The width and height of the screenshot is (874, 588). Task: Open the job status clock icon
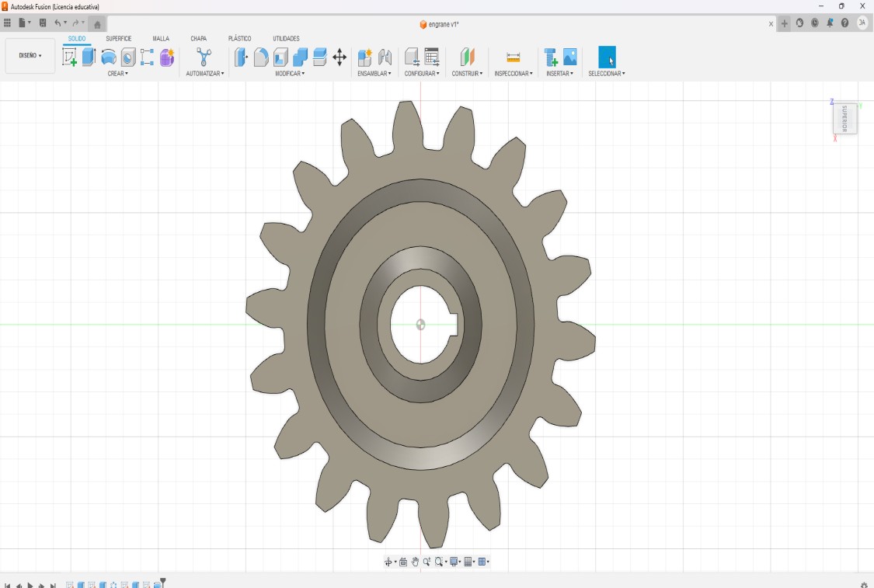pyautogui.click(x=815, y=23)
